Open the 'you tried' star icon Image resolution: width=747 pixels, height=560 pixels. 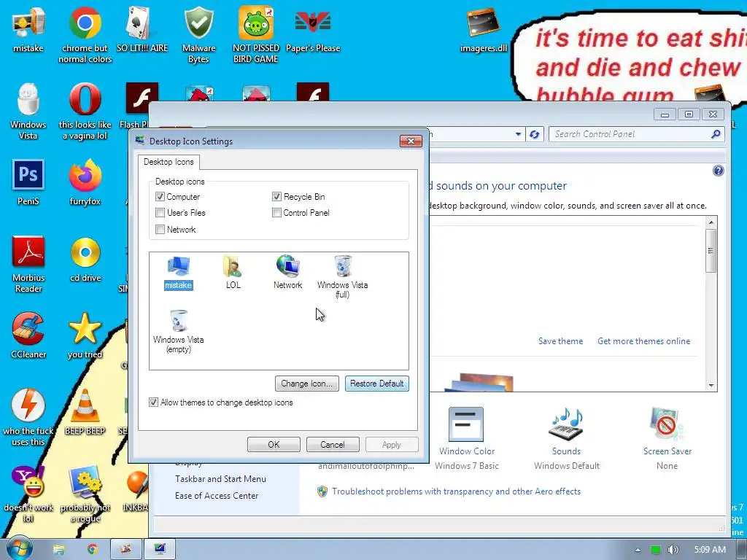(x=85, y=335)
